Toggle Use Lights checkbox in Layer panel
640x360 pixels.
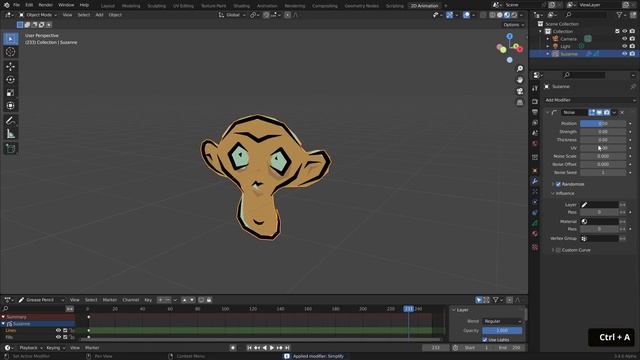click(485, 340)
